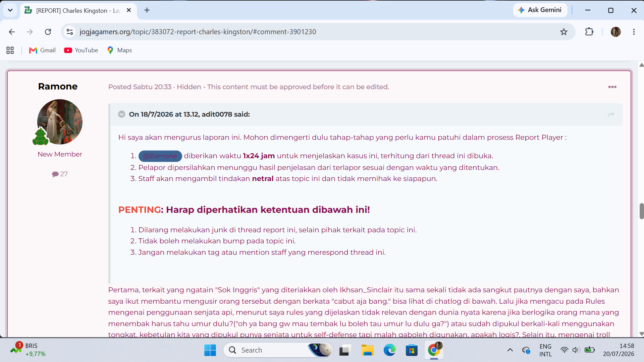Screen dimensions: 644x362
Task: Open Ramone's profile name link
Action: pyautogui.click(x=58, y=86)
